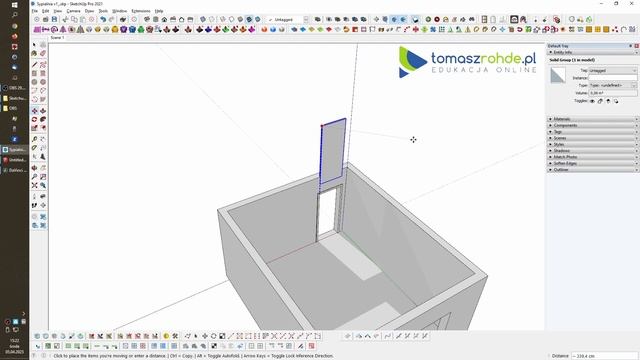The image size is (640, 360).
Task: Select the arrow Select tool
Action: 34,44
